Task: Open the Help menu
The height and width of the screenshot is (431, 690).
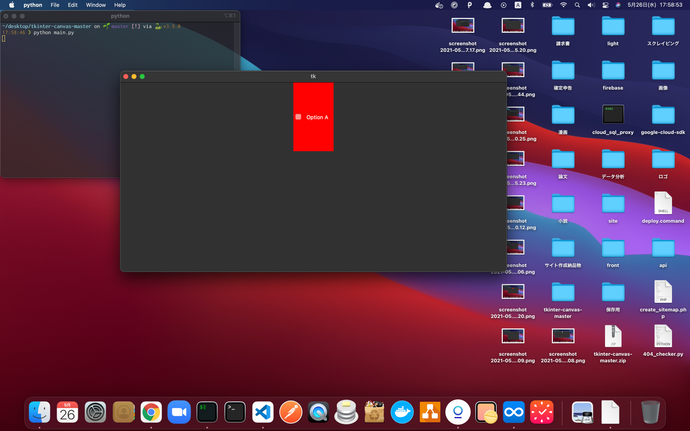Action: tap(120, 5)
